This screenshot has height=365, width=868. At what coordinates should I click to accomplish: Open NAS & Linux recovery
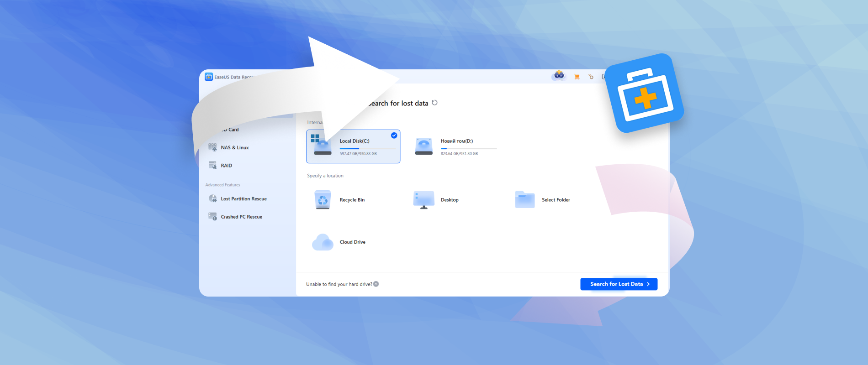pyautogui.click(x=235, y=147)
